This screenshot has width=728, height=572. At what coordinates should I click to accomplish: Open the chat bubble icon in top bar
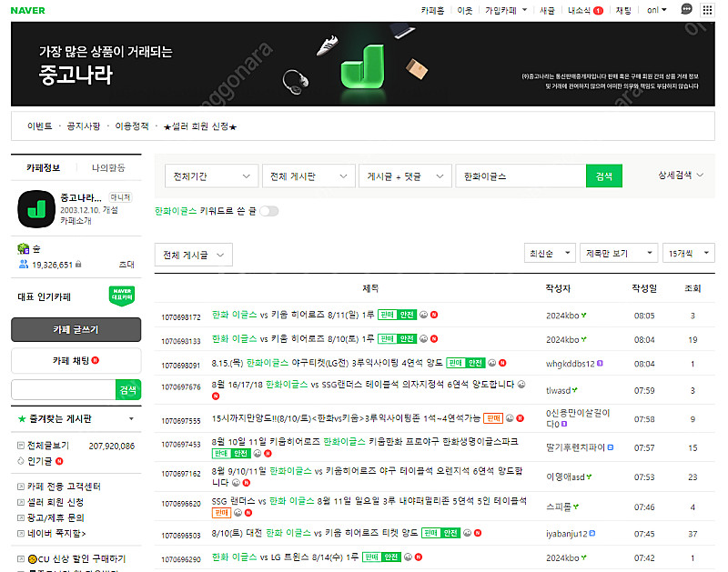[686, 9]
